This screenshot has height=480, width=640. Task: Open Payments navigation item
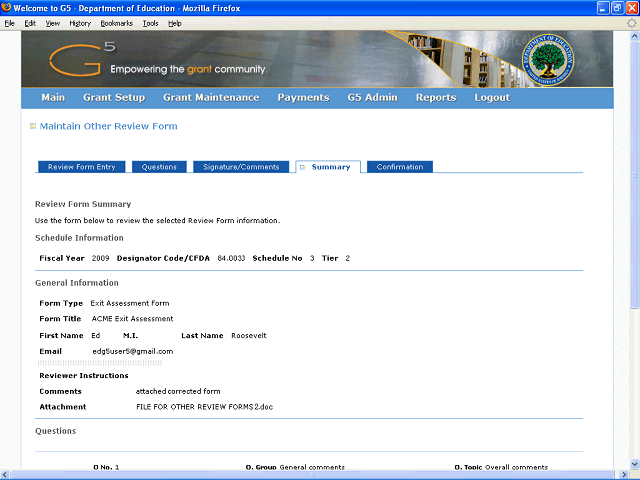(x=303, y=98)
